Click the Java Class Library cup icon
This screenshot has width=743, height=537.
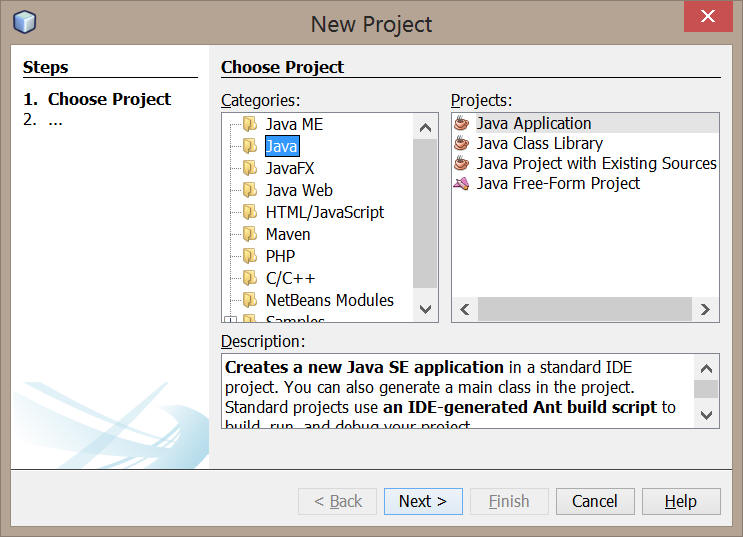[x=462, y=143]
